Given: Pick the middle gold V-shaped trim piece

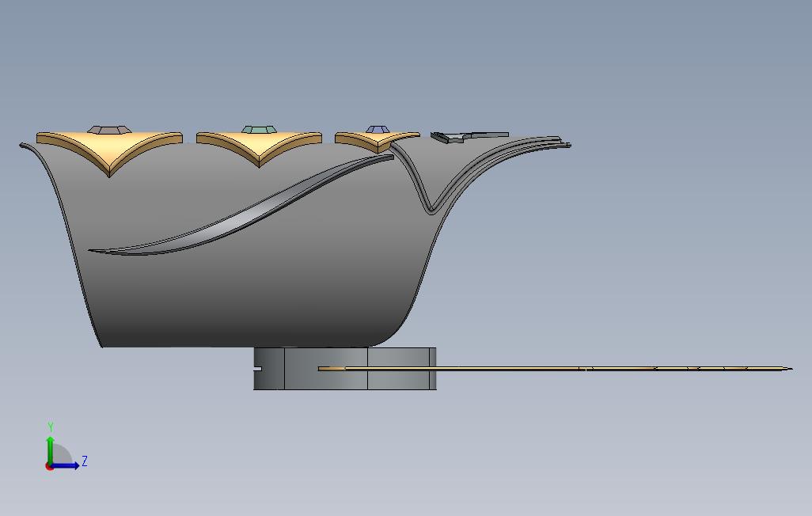Looking at the screenshot, I should [259, 150].
